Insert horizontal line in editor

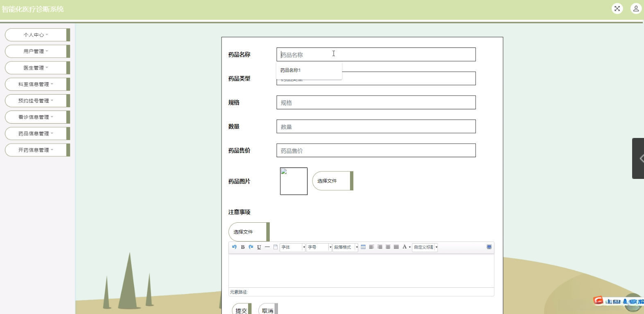[x=267, y=247]
